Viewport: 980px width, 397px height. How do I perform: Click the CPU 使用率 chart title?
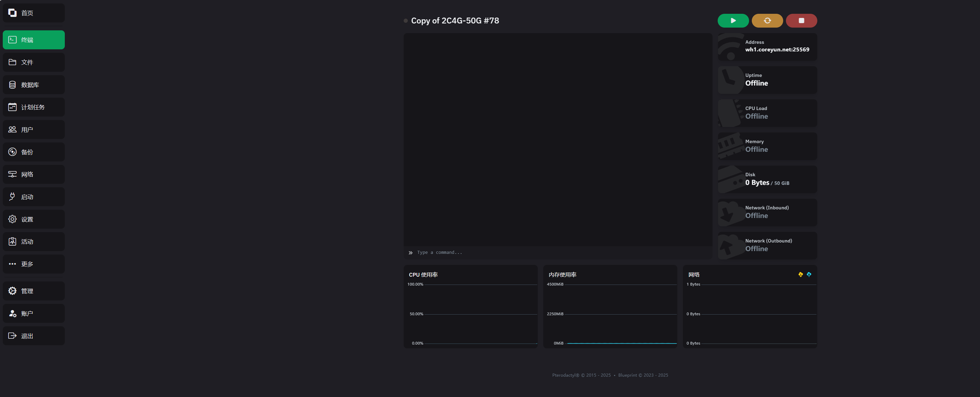423,275
